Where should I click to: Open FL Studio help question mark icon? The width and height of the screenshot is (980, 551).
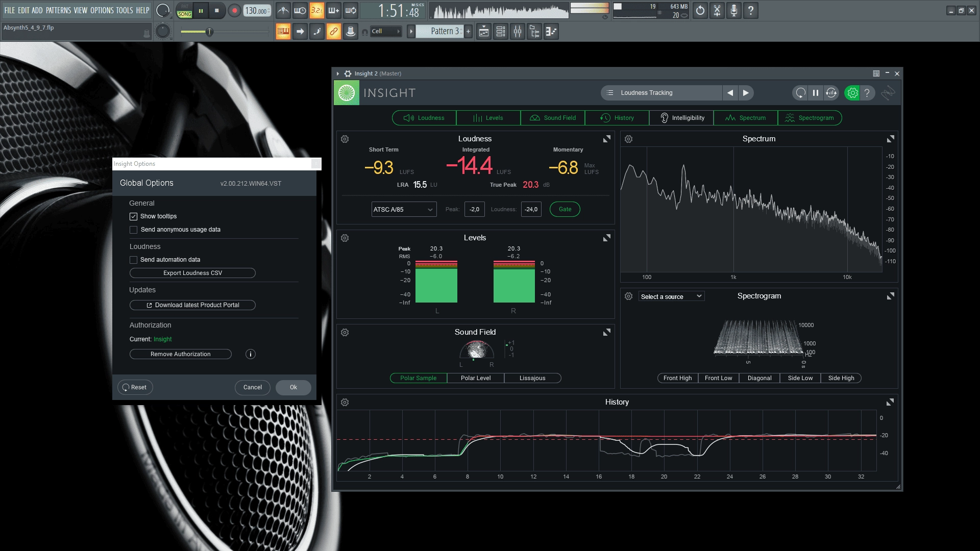(x=751, y=10)
